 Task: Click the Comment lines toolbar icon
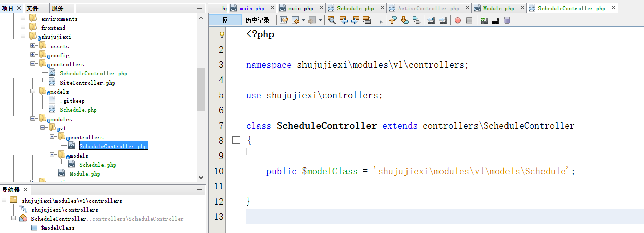(484, 20)
